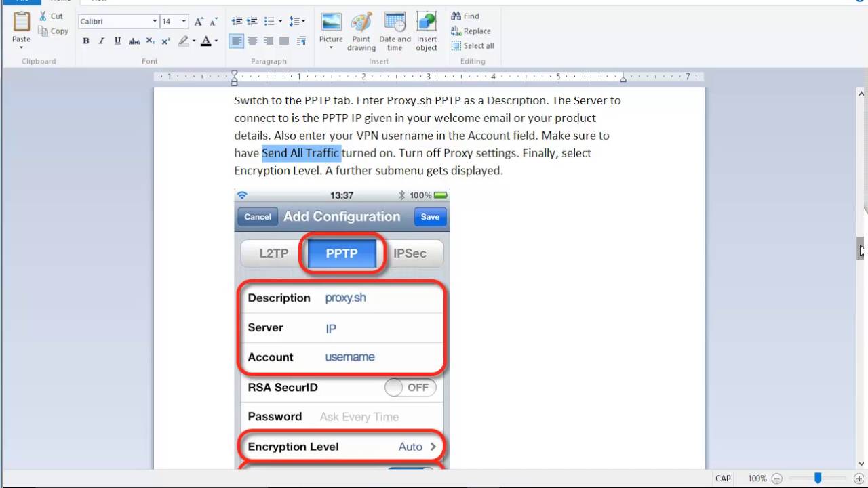
Task: Apply strikethrough to text
Action: click(x=134, y=41)
